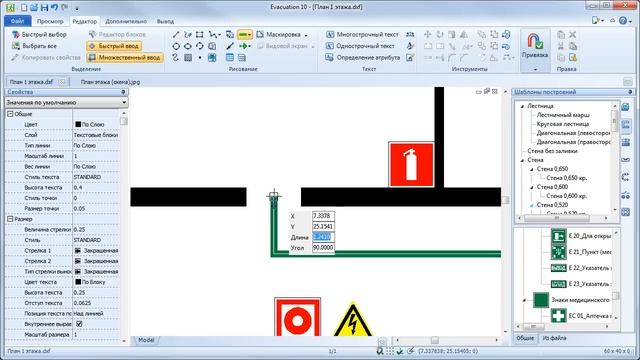Click the Help icon at top right
This screenshot has width=640, height=360.
(623, 20)
